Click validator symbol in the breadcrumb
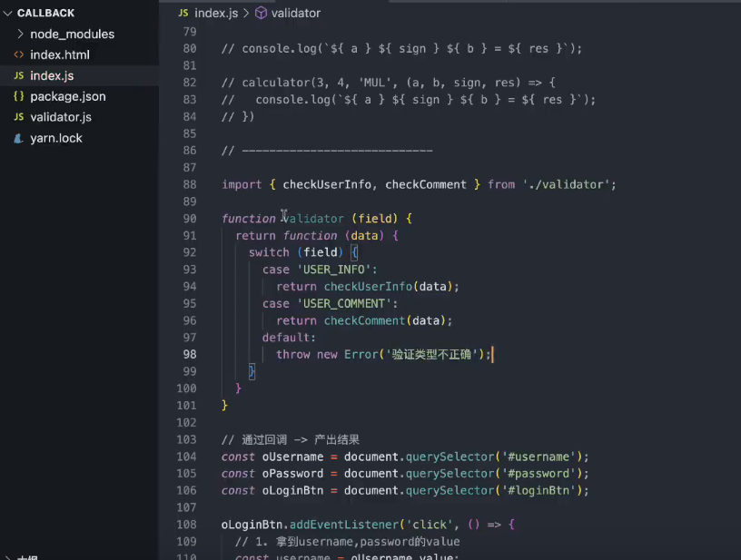 point(295,14)
